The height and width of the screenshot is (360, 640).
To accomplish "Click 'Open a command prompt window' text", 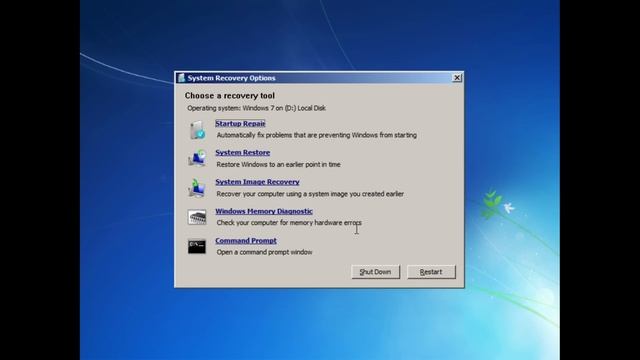I will pos(264,252).
